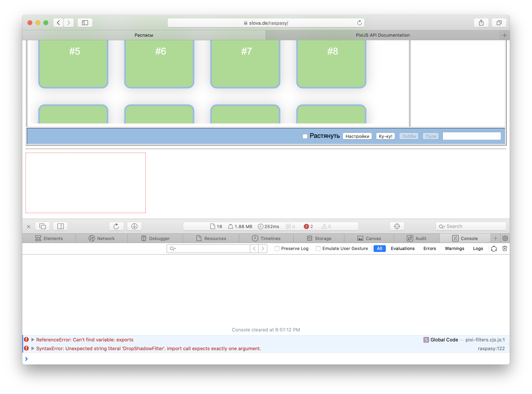Image resolution: width=532 pixels, height=394 pixels.
Task: Select the Console tab
Action: click(x=465, y=238)
